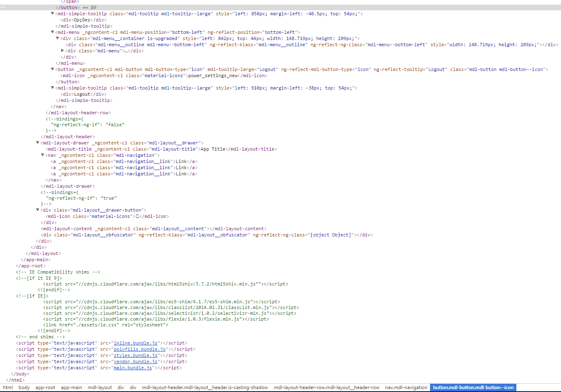The width and height of the screenshot is (561, 392).
Task: Click the highlighted button.mdl-button--icon breadcrumb
Action: click(x=473, y=387)
